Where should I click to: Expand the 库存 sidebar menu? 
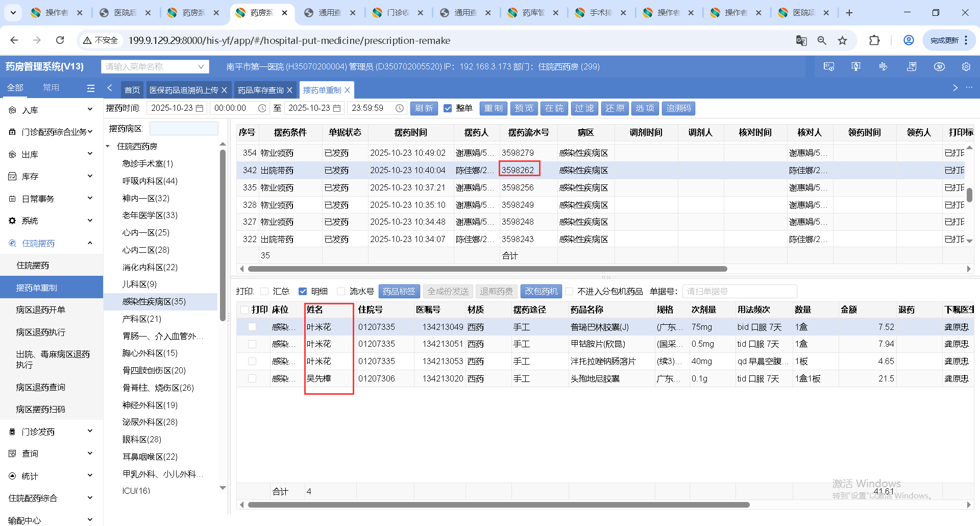[x=51, y=176]
